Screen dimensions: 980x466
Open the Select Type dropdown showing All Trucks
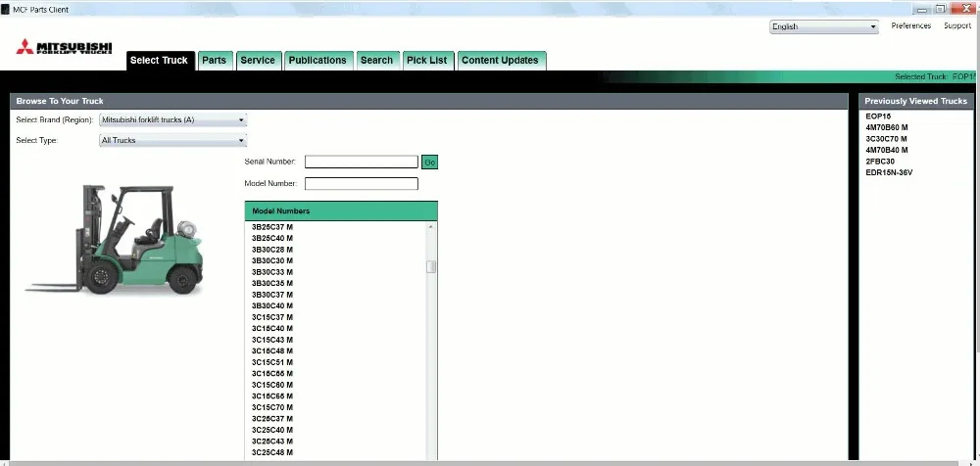173,141
